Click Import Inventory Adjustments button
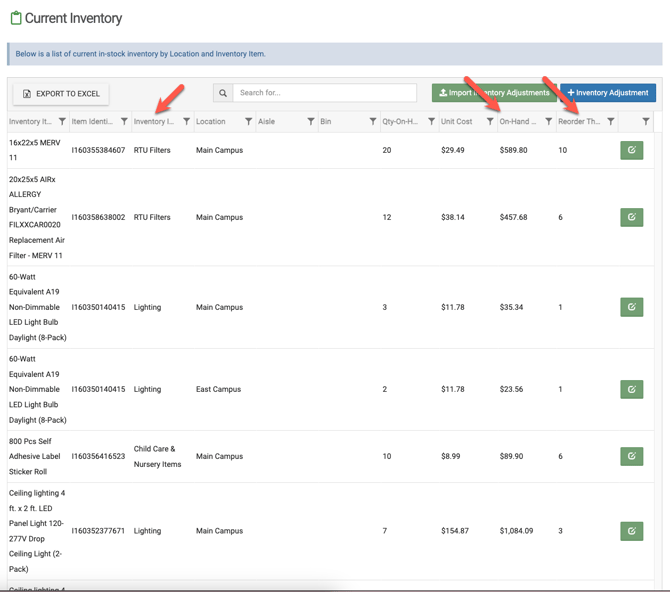 pos(494,93)
